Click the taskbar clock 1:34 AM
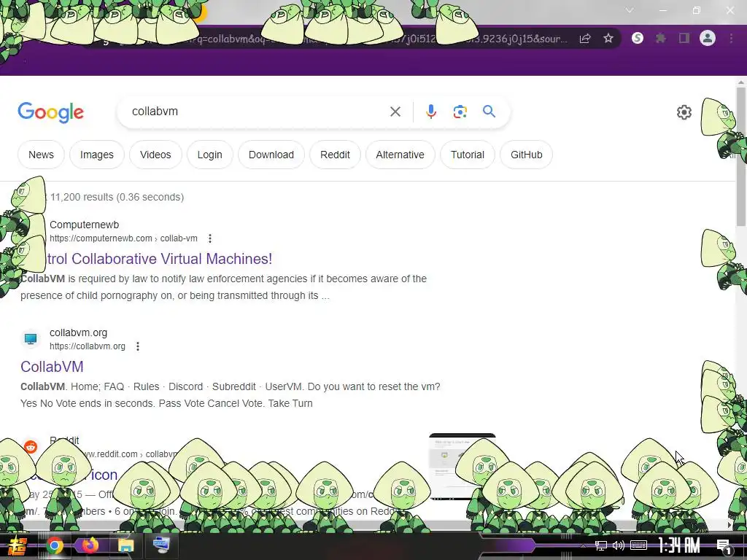This screenshot has height=560, width=747. coord(679,545)
